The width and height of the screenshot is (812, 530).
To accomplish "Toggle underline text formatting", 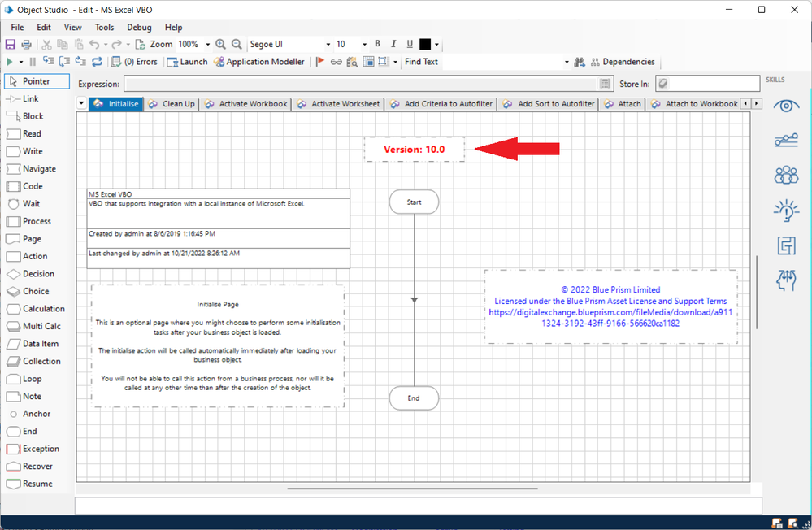I will click(x=409, y=45).
